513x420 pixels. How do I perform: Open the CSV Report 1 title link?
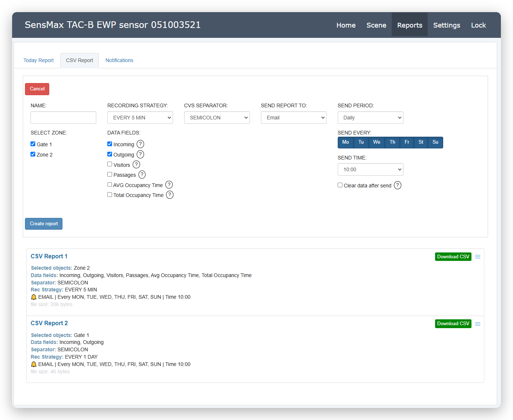(49, 256)
